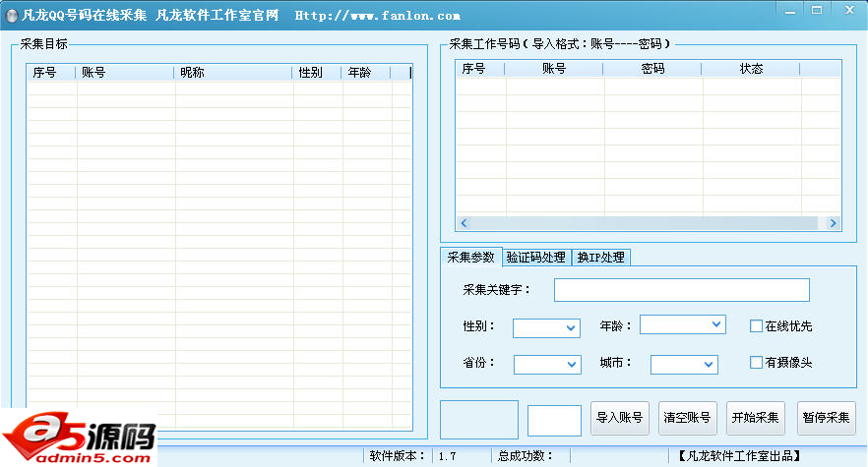This screenshot has width=868, height=467.
Task: Enable the 在线优先 checkbox
Action: [x=756, y=325]
